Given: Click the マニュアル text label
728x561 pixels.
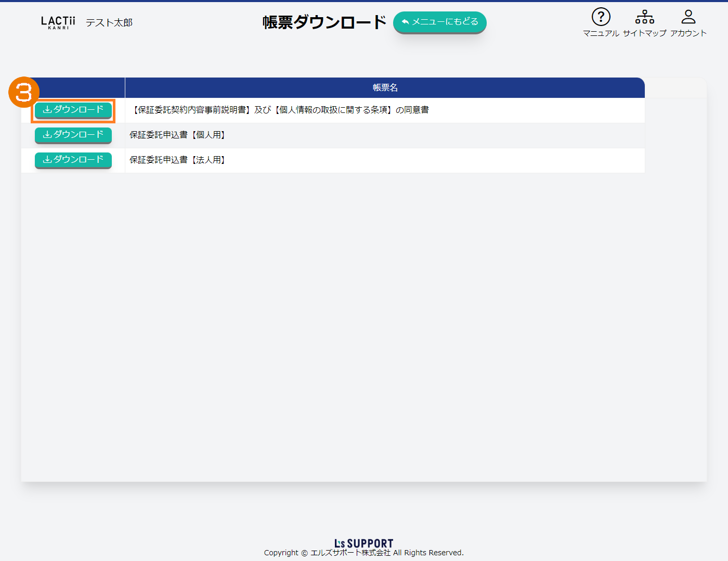Looking at the screenshot, I should click(x=601, y=33).
